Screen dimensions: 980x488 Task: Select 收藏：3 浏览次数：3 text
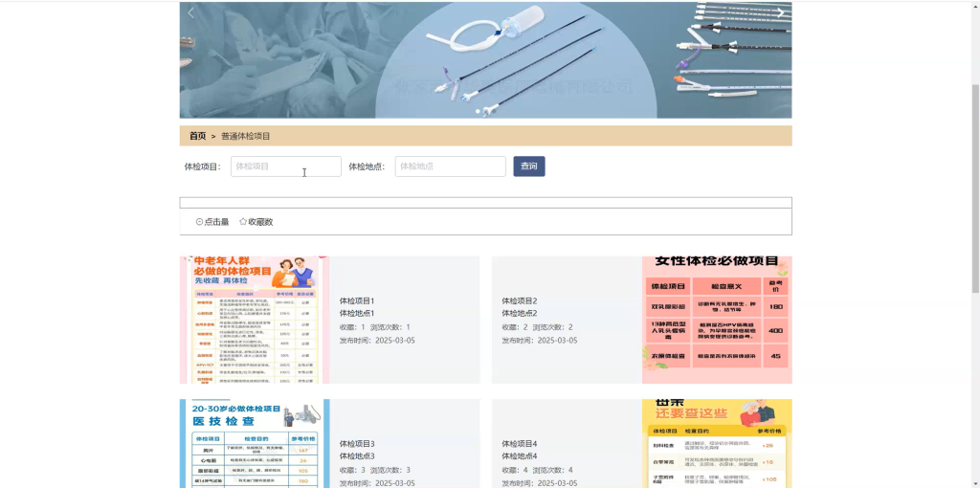coord(375,470)
